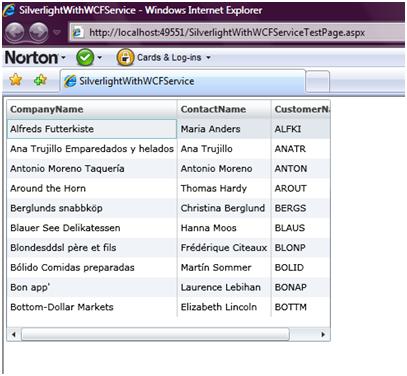
Task: Click the Norton logo in toolbar
Action: (32, 58)
